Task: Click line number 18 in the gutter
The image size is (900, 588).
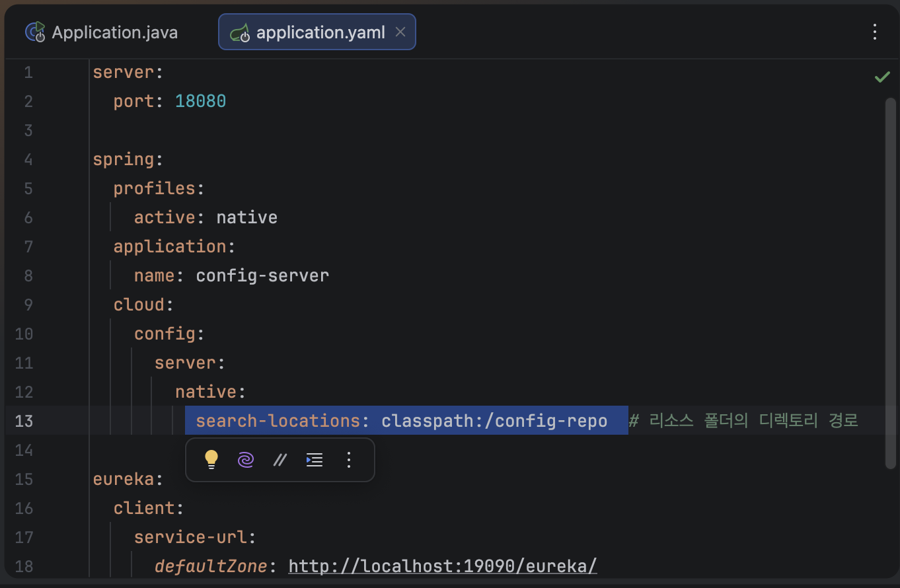Action: [24, 566]
